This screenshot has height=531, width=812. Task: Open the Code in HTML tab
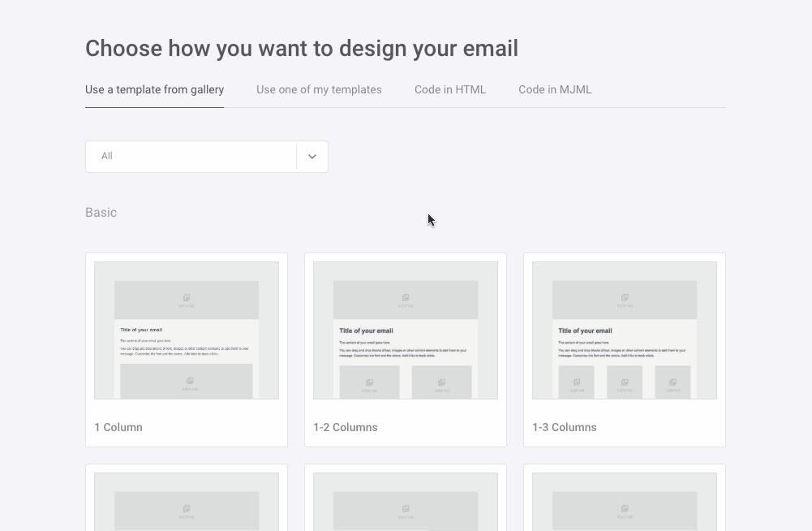tap(450, 89)
